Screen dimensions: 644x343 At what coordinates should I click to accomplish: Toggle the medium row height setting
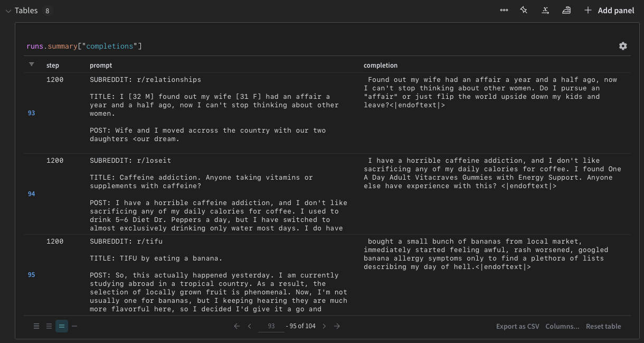pyautogui.click(x=61, y=326)
